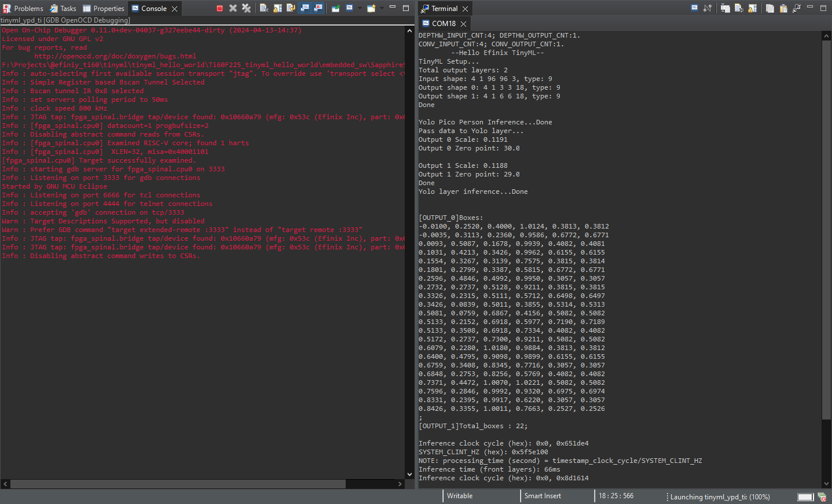Click the 'Smart Insert' status bar entry
The width and height of the screenshot is (832, 504).
pos(543,496)
